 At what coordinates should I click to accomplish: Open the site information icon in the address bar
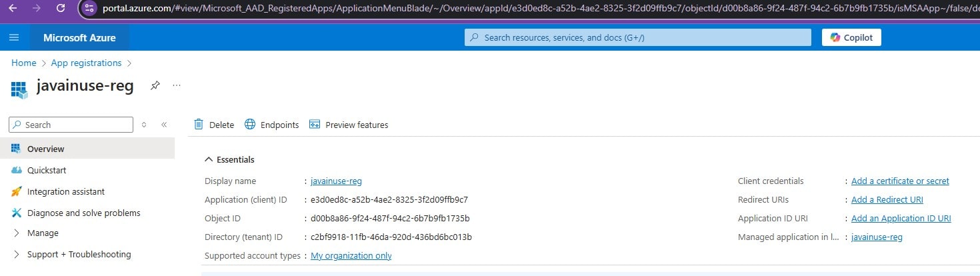[x=90, y=9]
